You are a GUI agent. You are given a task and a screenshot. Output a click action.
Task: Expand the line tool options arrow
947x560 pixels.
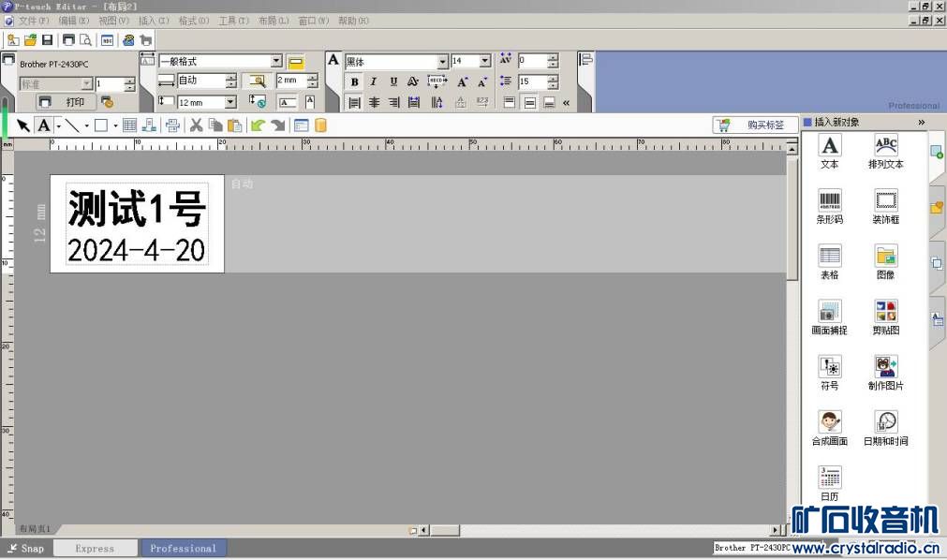87,126
